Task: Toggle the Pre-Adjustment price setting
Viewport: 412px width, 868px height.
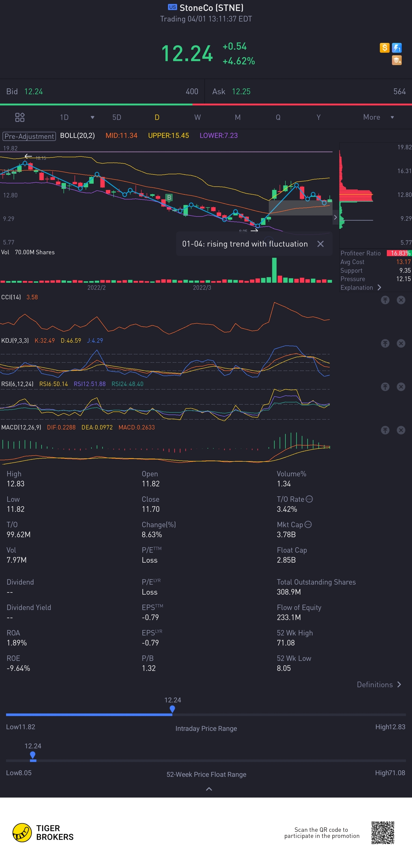Action: (x=29, y=136)
